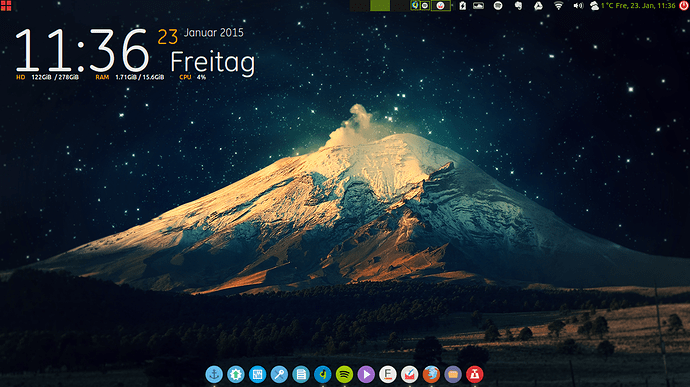Click the CPU 4% readout
This screenshot has width=690, height=387.
[193, 77]
